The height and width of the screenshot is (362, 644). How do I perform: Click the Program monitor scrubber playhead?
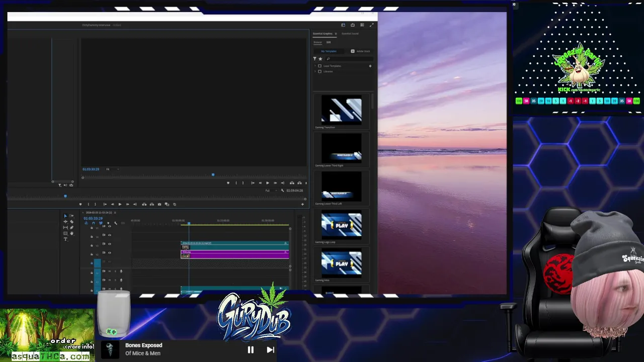(x=213, y=174)
